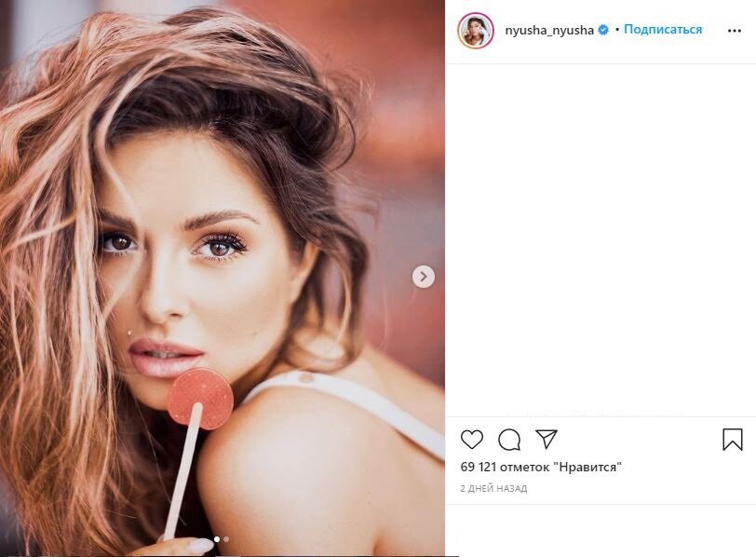Open the 2 ДНЕЙ НАЗАД timestamp
Image resolution: width=756 pixels, height=557 pixels.
click(493, 488)
